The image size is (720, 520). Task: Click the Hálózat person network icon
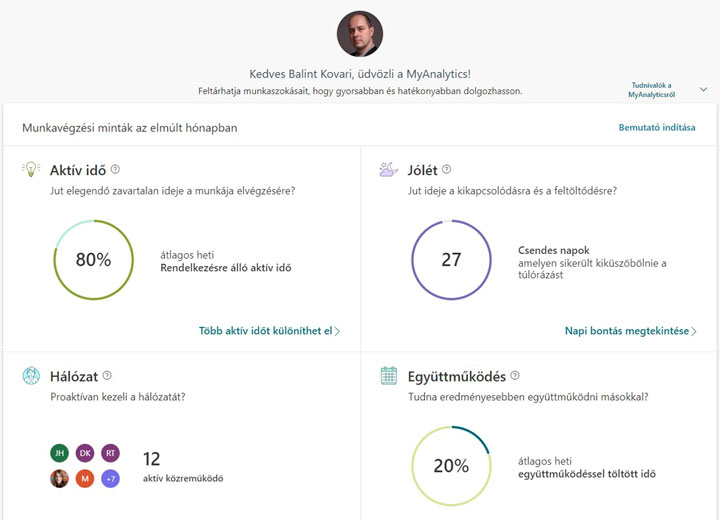coord(31,375)
